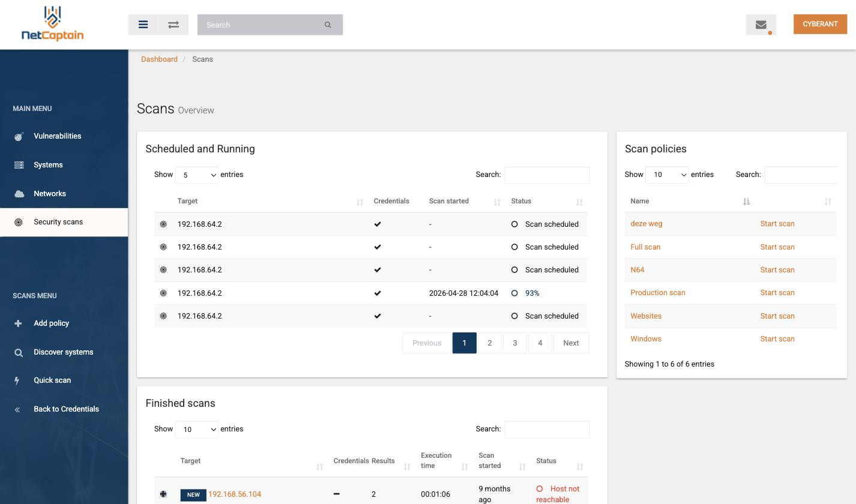Click the Add policy plus icon
Image resolution: width=856 pixels, height=504 pixels.
(18, 323)
